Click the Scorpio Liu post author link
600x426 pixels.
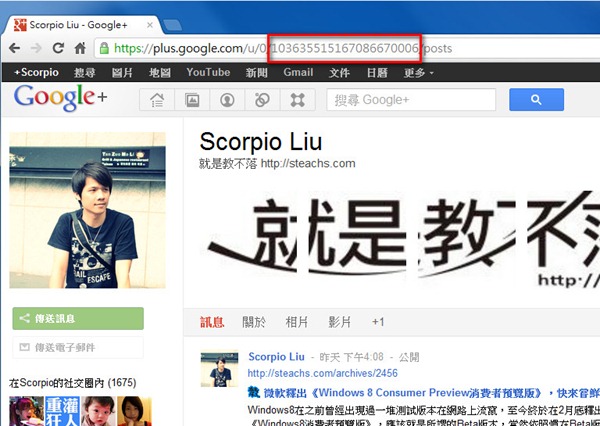click(x=276, y=357)
